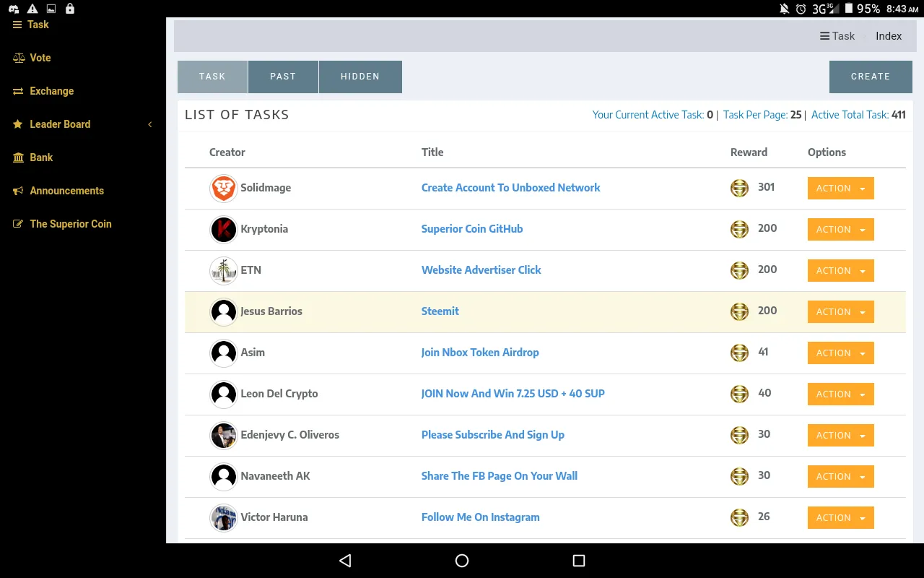This screenshot has width=924, height=578.
Task: Open the Bank sidebar item
Action: pos(33,158)
